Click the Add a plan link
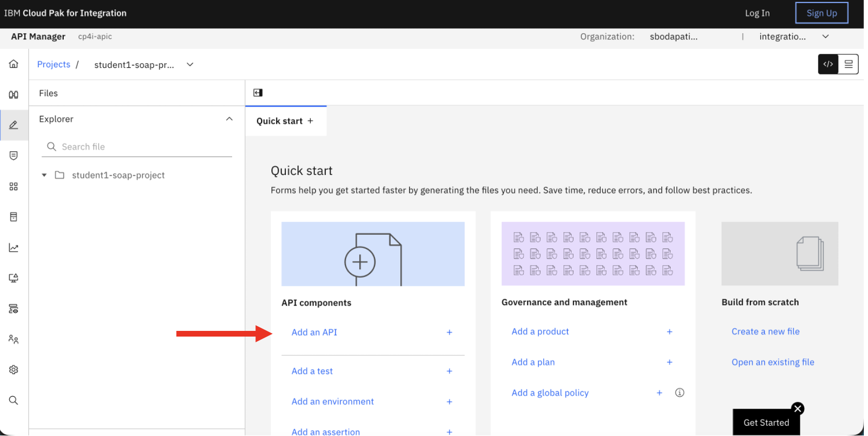This screenshot has height=436, width=868. pyautogui.click(x=533, y=362)
